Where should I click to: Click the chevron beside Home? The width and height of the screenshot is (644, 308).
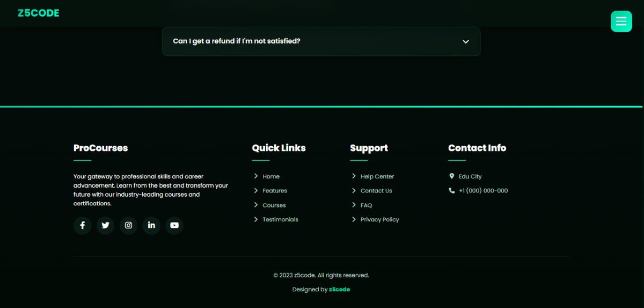click(256, 176)
